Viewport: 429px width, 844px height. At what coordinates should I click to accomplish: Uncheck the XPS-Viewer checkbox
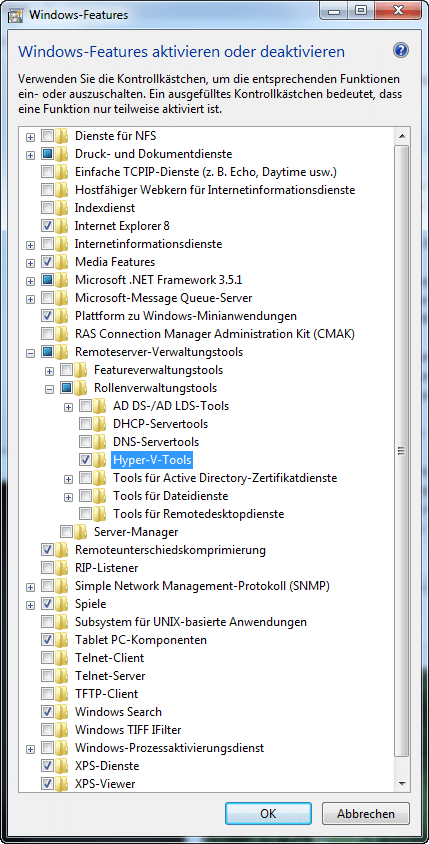[47, 784]
